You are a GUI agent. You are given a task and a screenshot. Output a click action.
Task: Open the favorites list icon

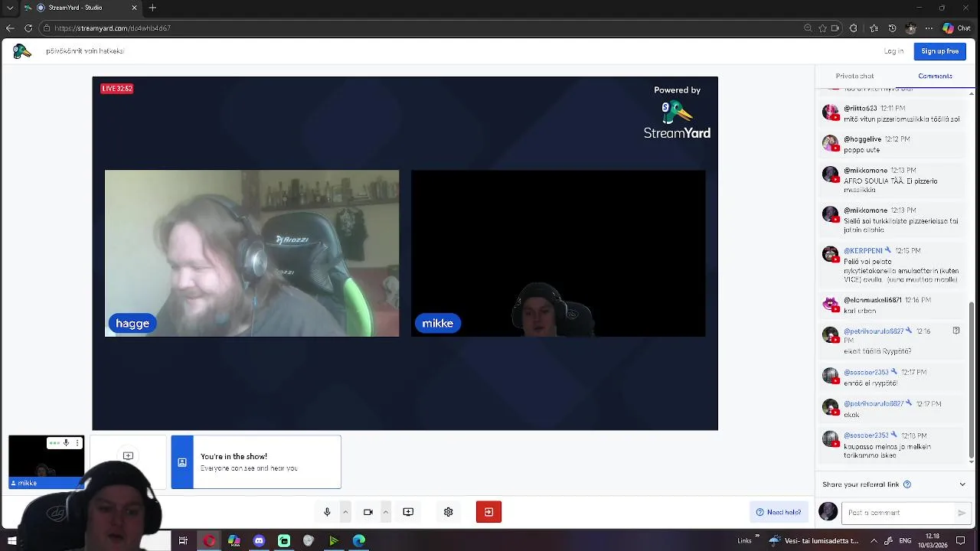(x=874, y=28)
